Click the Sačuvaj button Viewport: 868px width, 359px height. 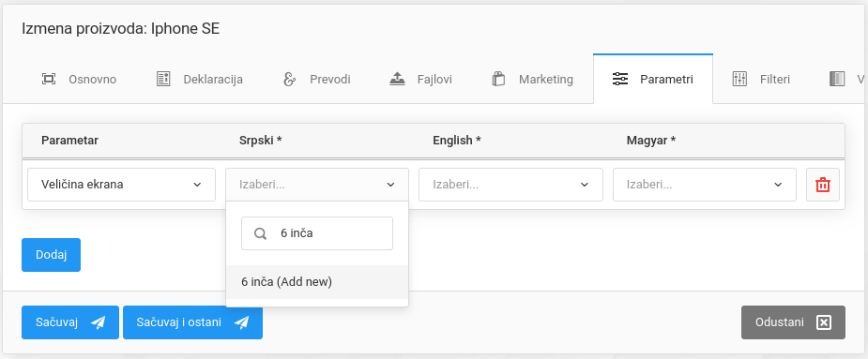tap(70, 322)
